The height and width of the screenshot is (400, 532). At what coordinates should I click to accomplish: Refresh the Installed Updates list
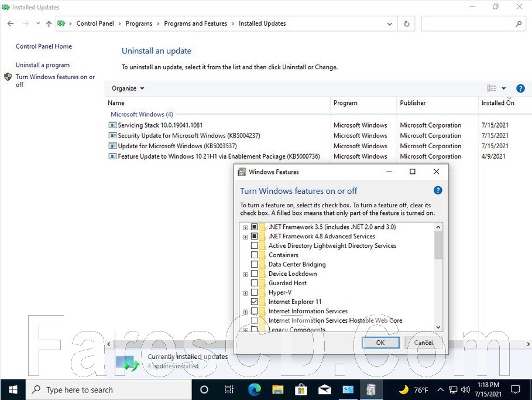(407, 23)
